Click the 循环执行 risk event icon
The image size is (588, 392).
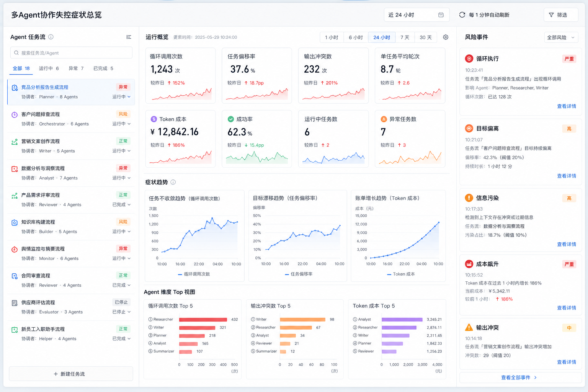[469, 59]
